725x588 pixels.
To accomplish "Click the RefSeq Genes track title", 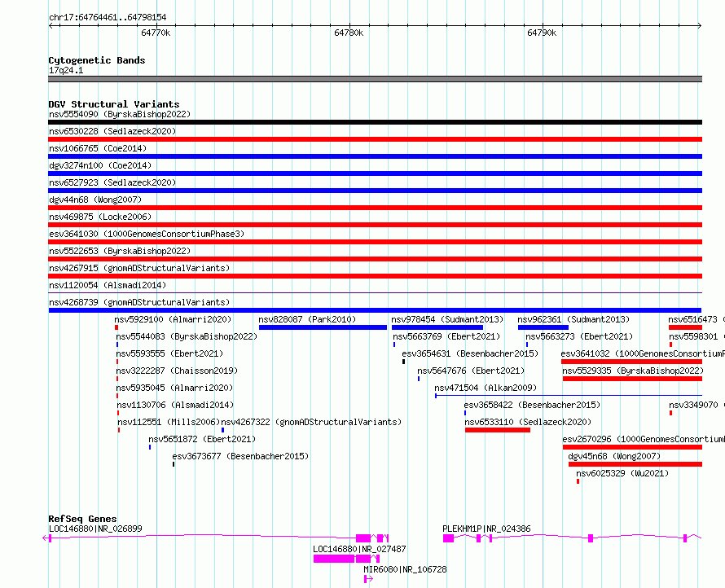I will pyautogui.click(x=82, y=519).
